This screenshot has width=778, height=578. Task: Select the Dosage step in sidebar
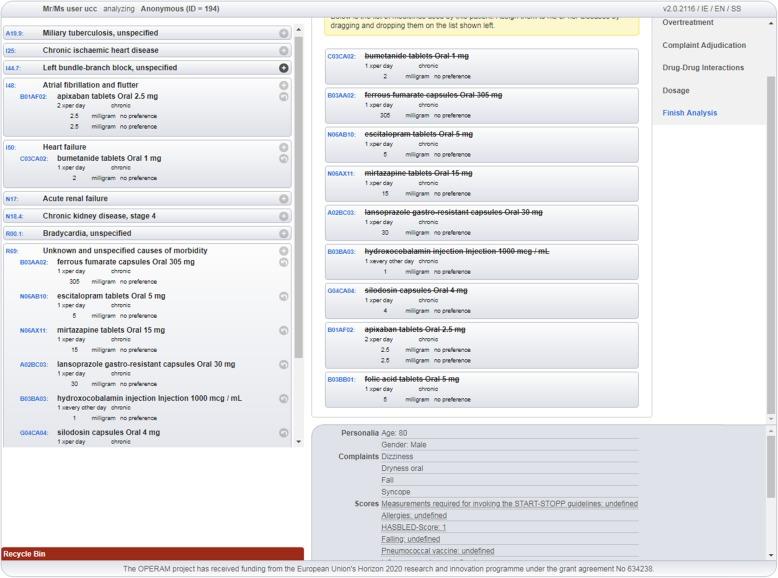676,90
